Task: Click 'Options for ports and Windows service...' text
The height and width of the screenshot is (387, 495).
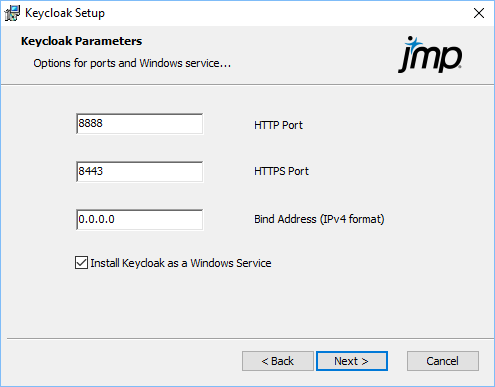Action: 132,63
